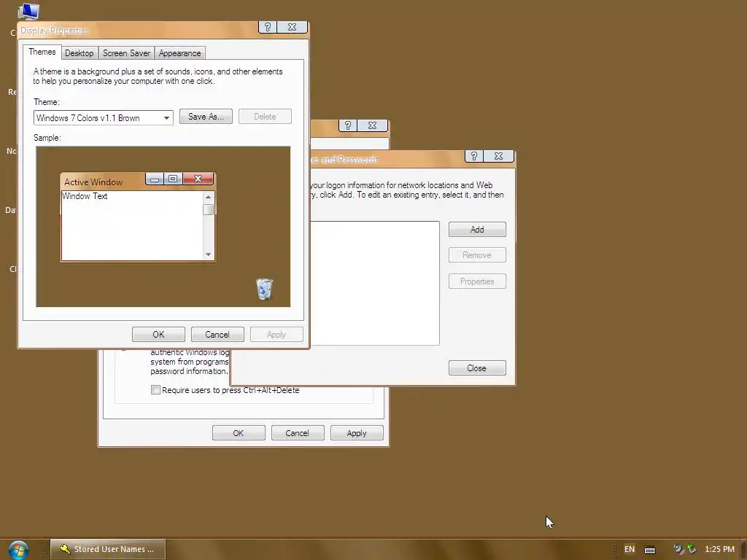Close the User Accounts window behind
The height and width of the screenshot is (560, 747).
click(x=373, y=125)
